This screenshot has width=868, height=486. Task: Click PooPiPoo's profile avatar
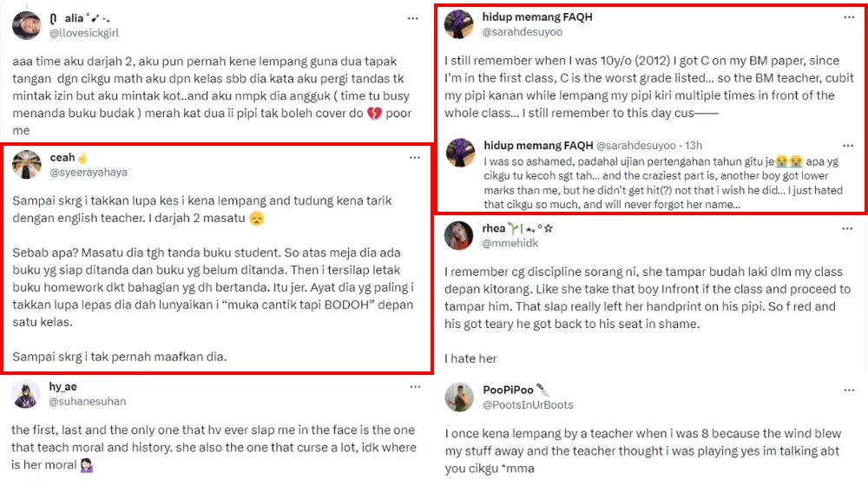point(458,397)
